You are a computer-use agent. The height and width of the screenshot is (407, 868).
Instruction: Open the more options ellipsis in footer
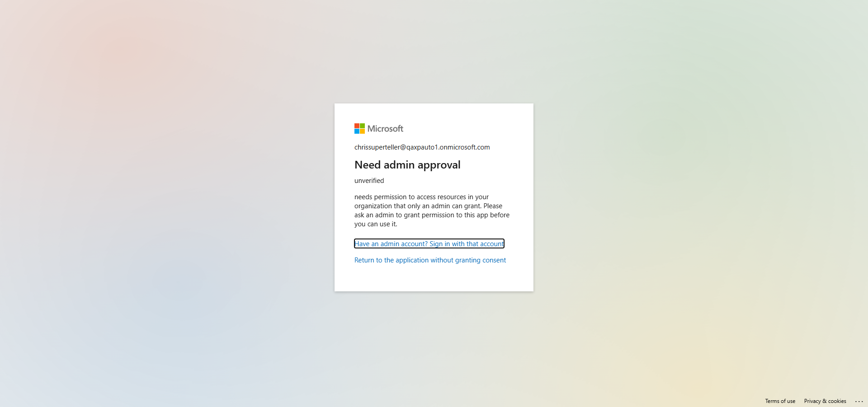(859, 401)
